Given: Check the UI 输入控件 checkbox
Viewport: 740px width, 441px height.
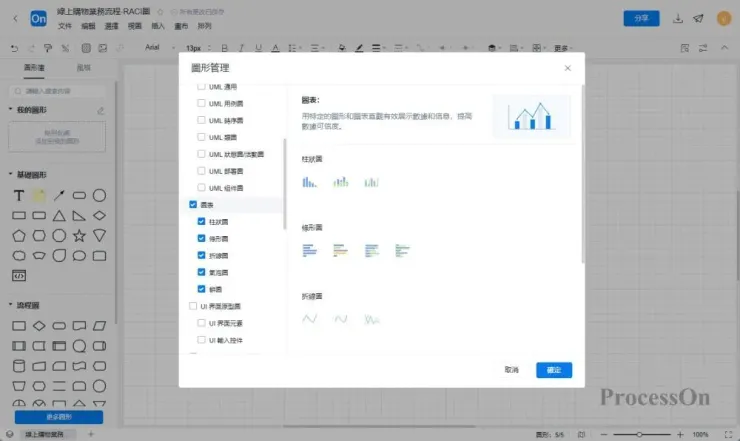Looking at the screenshot, I should click(201, 340).
